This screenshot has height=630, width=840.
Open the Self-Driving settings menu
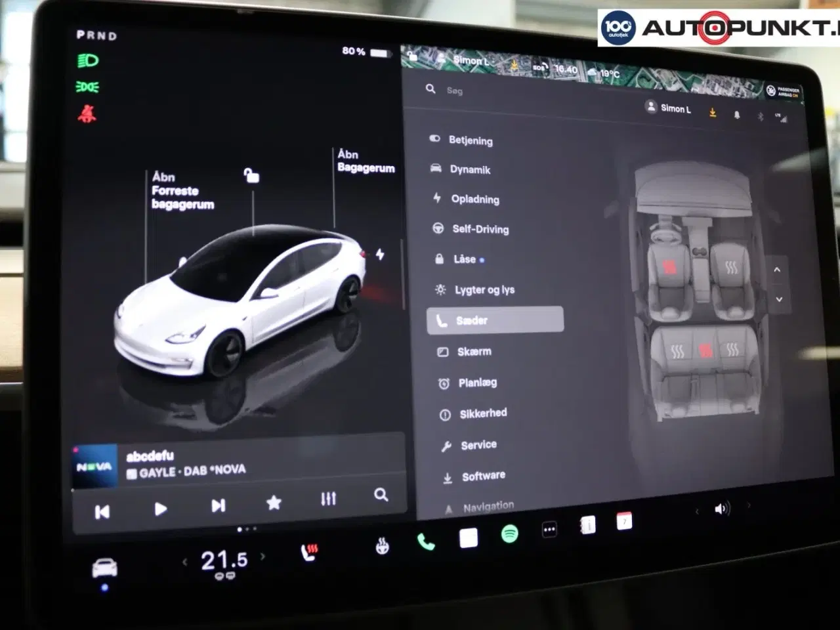pyautogui.click(x=471, y=229)
